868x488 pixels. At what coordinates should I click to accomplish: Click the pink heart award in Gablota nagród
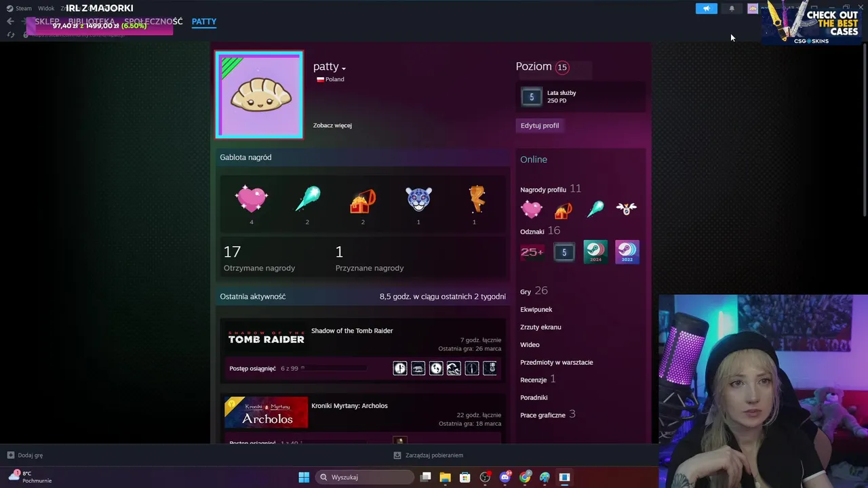pyautogui.click(x=252, y=199)
